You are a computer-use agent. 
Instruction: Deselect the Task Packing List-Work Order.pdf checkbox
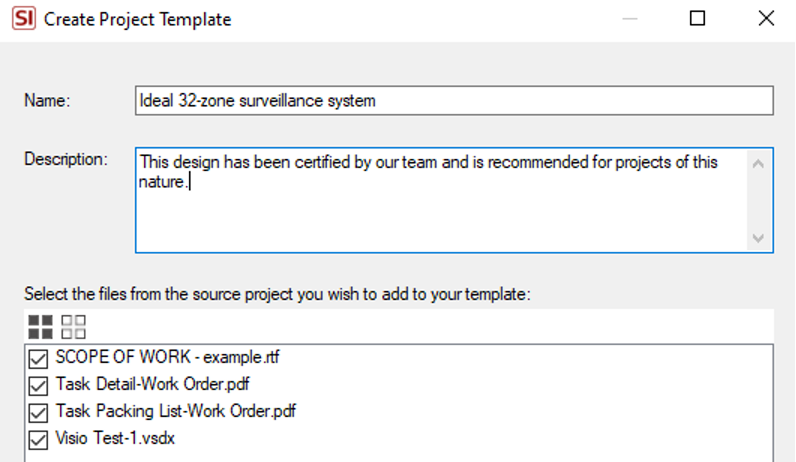tap(38, 412)
